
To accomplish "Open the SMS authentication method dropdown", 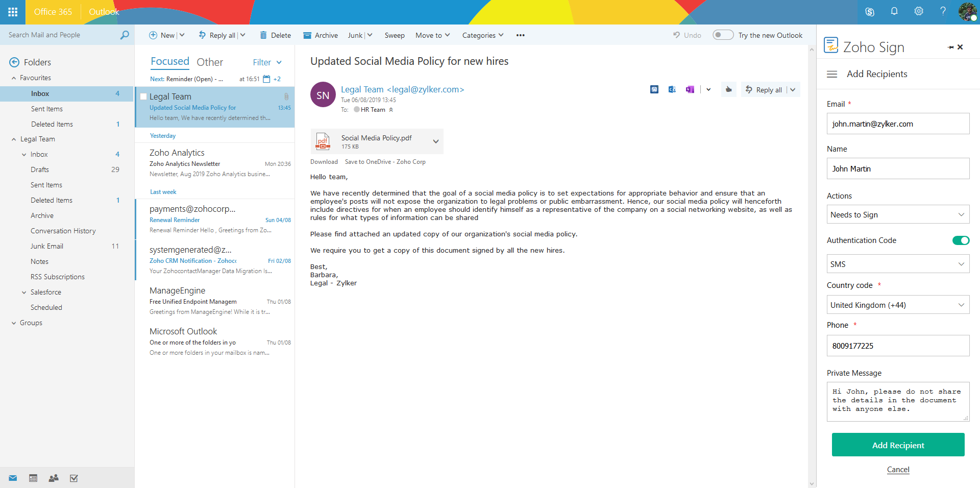I will pyautogui.click(x=898, y=264).
